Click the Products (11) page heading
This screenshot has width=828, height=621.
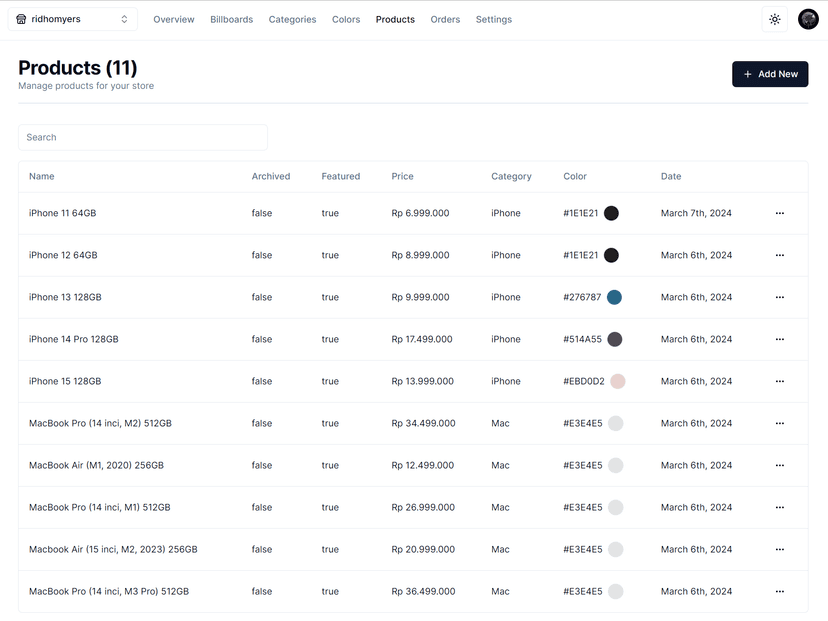(78, 68)
